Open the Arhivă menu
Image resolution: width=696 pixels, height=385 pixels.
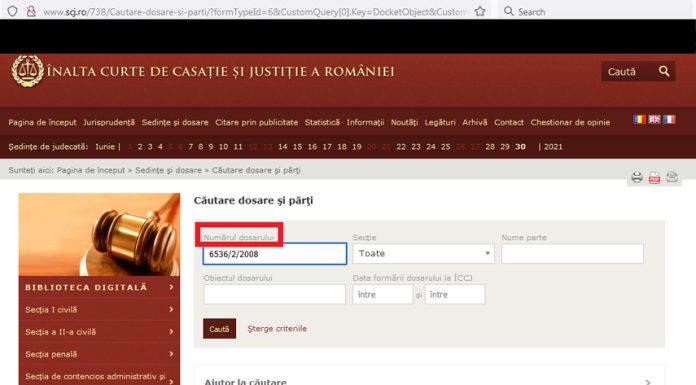[x=475, y=122]
